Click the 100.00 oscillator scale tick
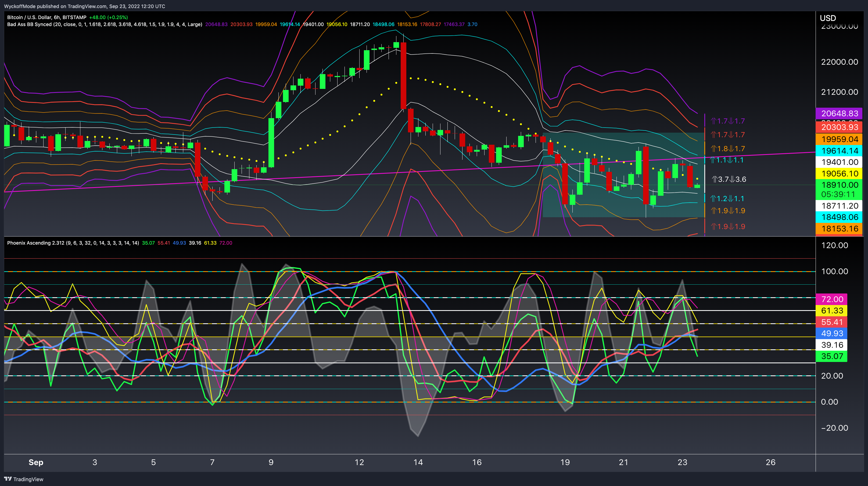Screen dimensions: 868x486 [x=834, y=271]
